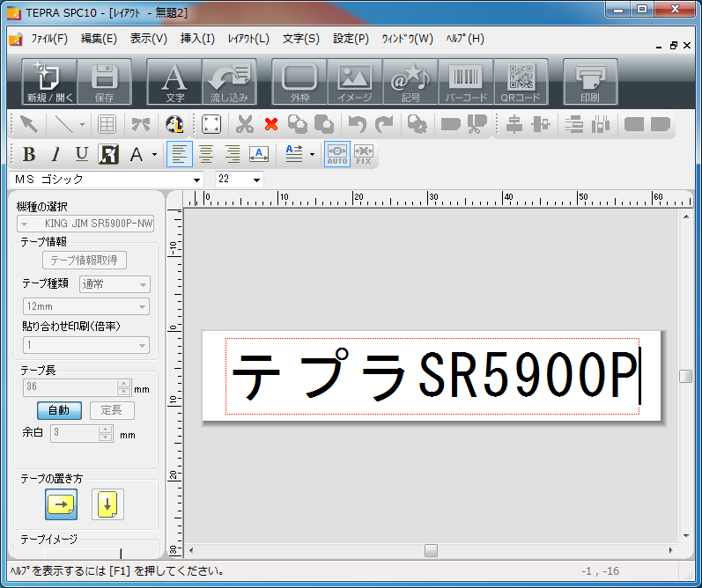This screenshot has width=702, height=588.
Task: Toggle Bold formatting
Action: (x=29, y=154)
